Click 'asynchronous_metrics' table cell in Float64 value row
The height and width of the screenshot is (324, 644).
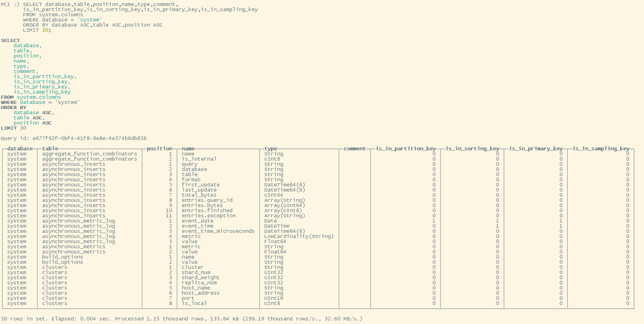(x=74, y=252)
